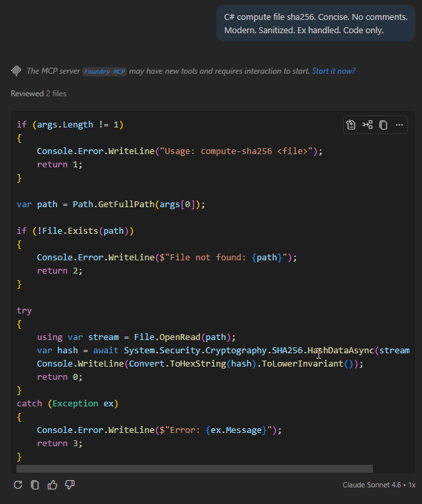Select the user prompt message bubble
The height and width of the screenshot is (504, 422).
click(x=316, y=23)
